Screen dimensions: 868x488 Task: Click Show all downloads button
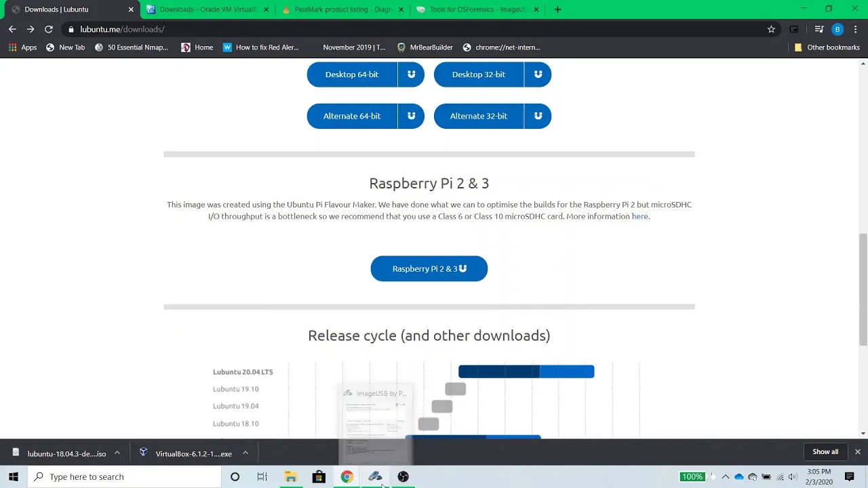pyautogui.click(x=825, y=451)
